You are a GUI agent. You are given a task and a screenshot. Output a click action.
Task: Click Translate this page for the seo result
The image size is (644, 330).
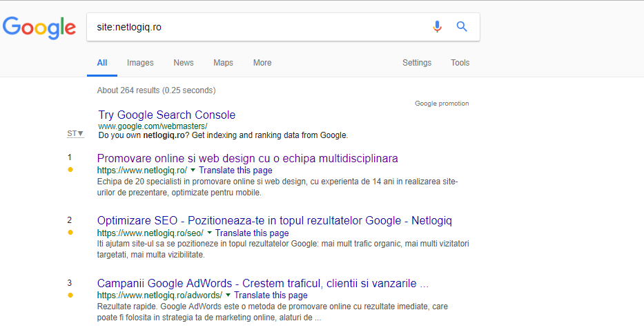tap(252, 233)
